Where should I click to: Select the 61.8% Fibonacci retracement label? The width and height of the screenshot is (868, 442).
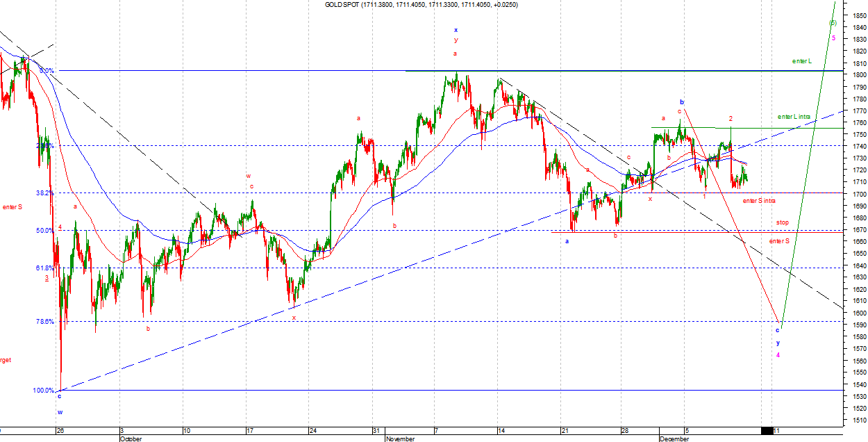pos(44,268)
